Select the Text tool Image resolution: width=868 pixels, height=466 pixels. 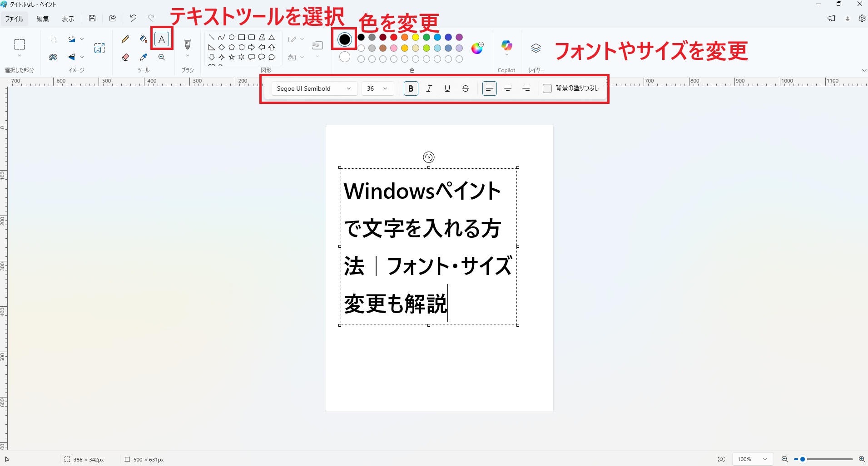162,39
